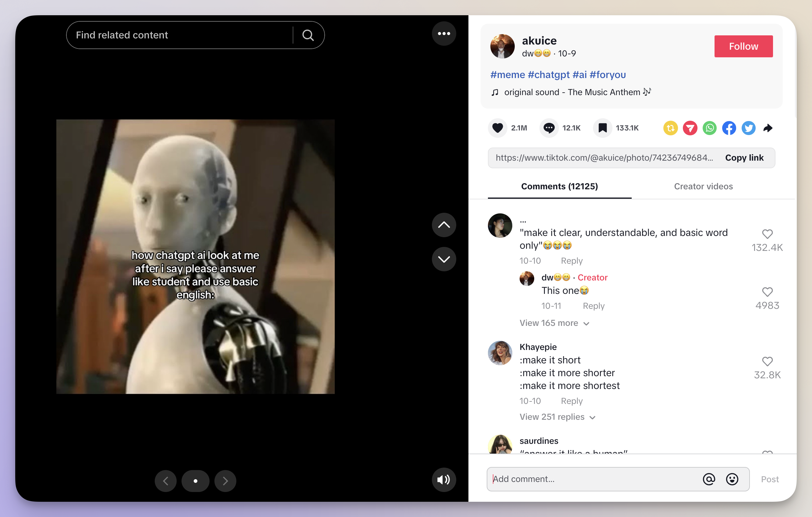Share via the red send icon
The width and height of the screenshot is (812, 517).
click(690, 128)
